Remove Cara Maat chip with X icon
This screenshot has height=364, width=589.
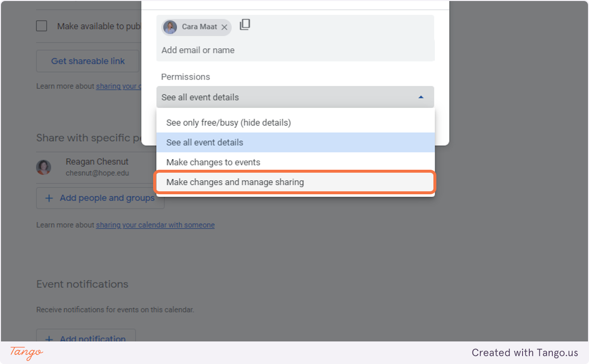(x=224, y=27)
